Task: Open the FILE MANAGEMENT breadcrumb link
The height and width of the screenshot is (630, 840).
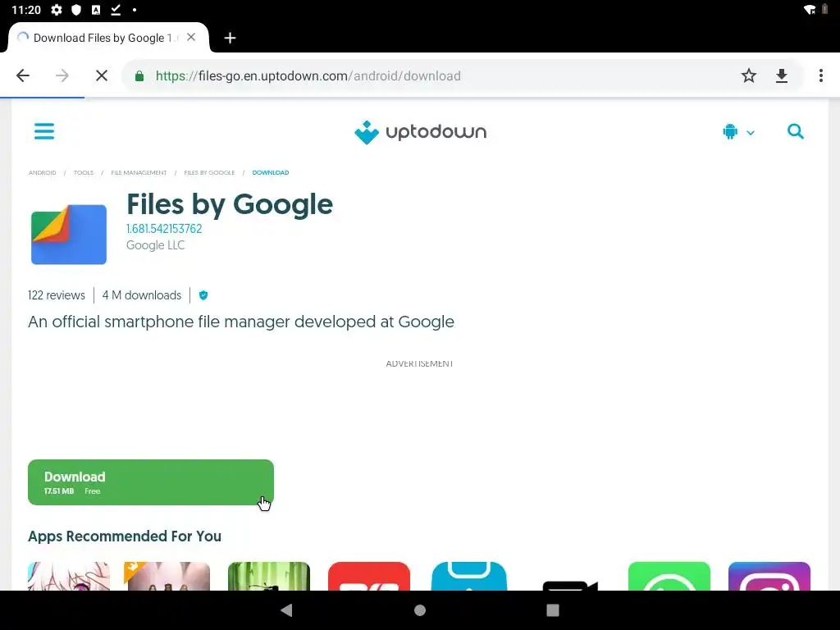Action: 139,172
